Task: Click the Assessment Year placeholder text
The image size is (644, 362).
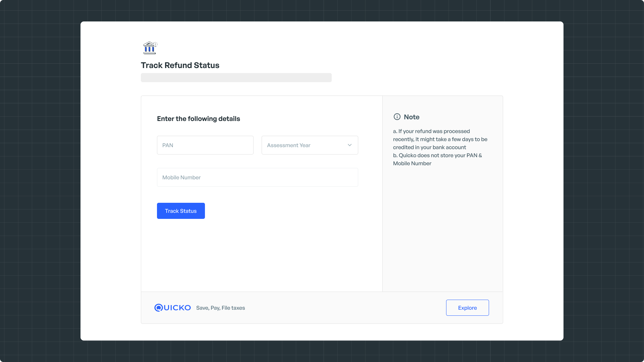Action: 288,145
